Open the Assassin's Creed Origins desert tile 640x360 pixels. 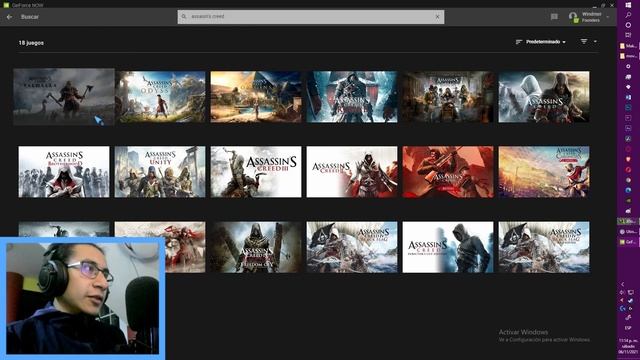(x=256, y=97)
